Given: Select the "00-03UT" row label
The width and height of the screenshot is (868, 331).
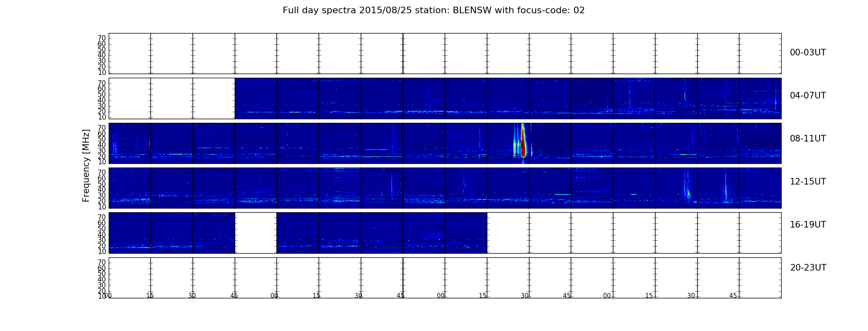Looking at the screenshot, I should coord(808,53).
